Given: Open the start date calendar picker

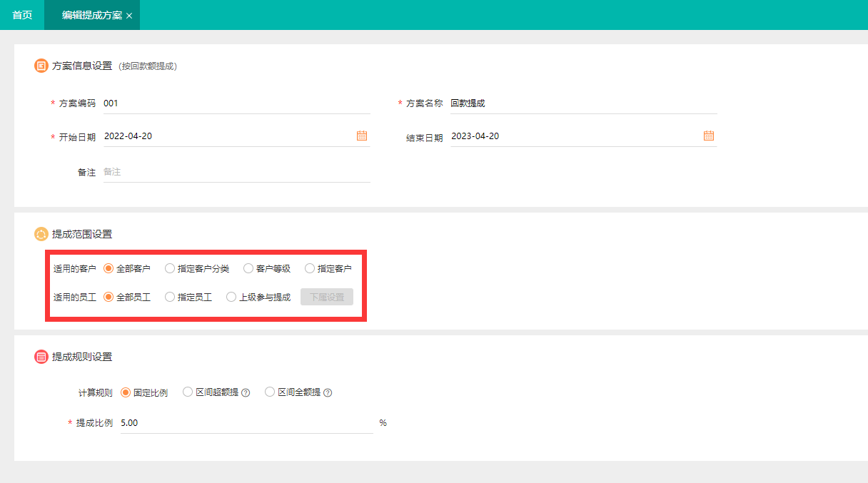Looking at the screenshot, I should tap(362, 136).
